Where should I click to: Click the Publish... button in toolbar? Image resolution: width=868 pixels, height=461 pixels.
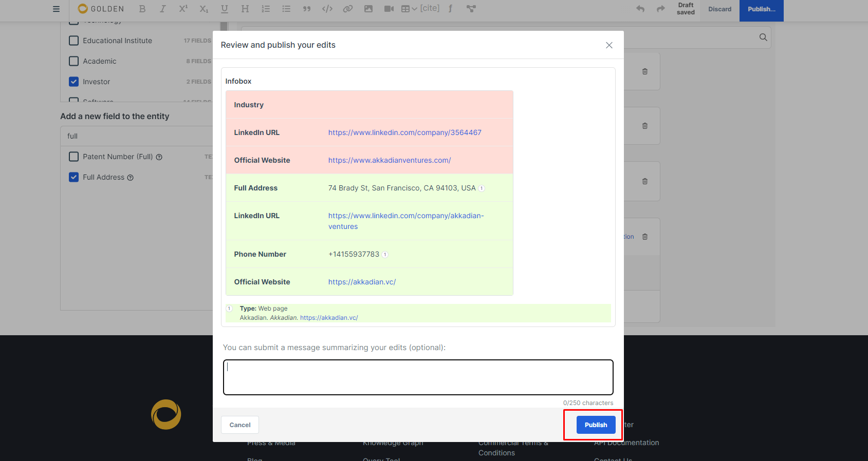(762, 9)
